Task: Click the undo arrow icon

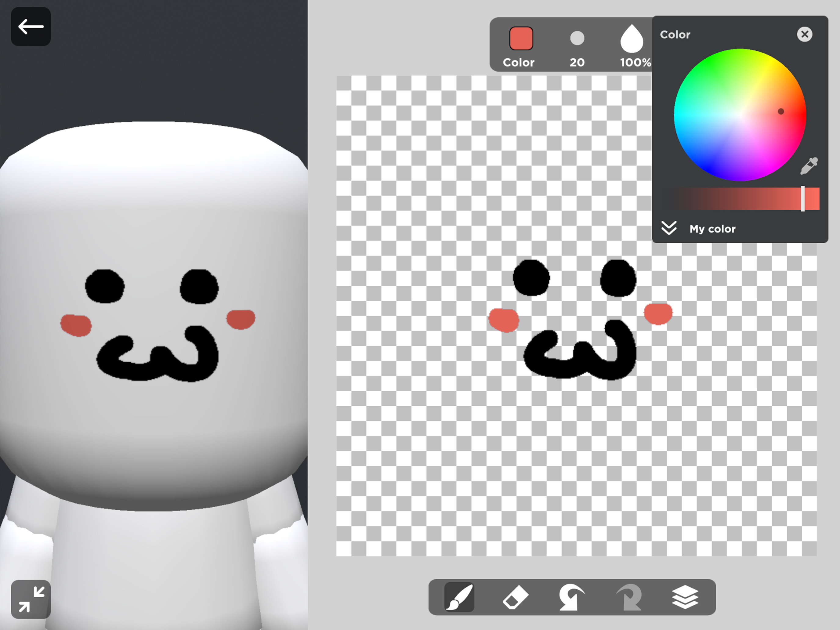Action: (x=571, y=597)
